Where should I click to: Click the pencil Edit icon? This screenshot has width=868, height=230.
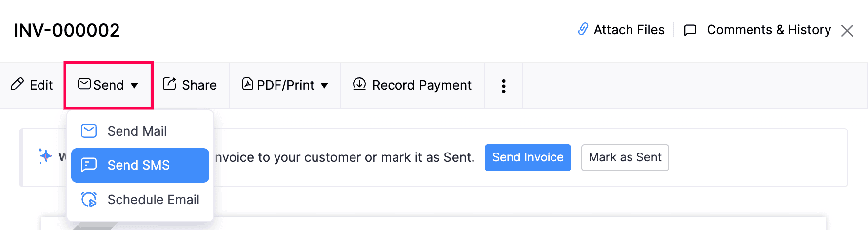[17, 84]
